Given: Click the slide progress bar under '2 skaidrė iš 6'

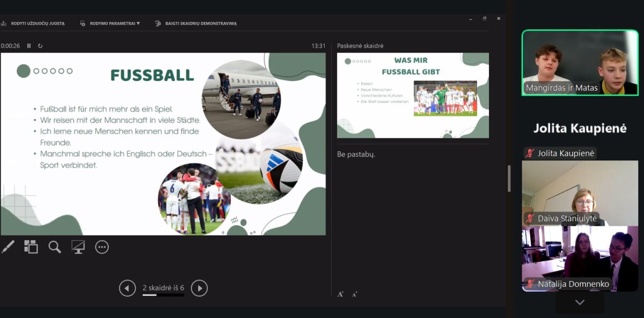Looking at the screenshot, I should [x=163, y=295].
